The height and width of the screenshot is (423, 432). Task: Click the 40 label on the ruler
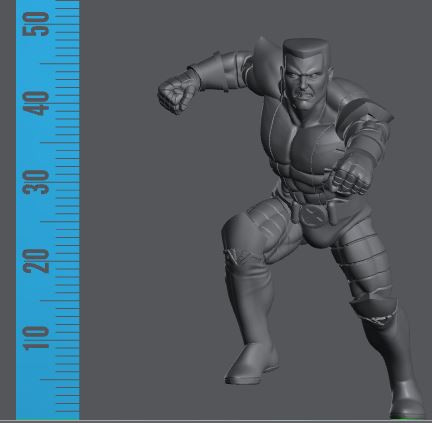coord(36,104)
